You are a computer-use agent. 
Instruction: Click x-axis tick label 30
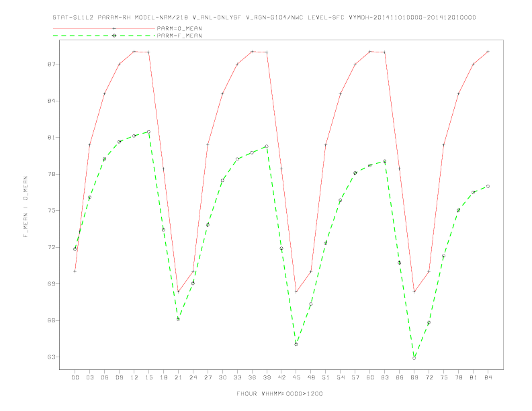pos(222,377)
